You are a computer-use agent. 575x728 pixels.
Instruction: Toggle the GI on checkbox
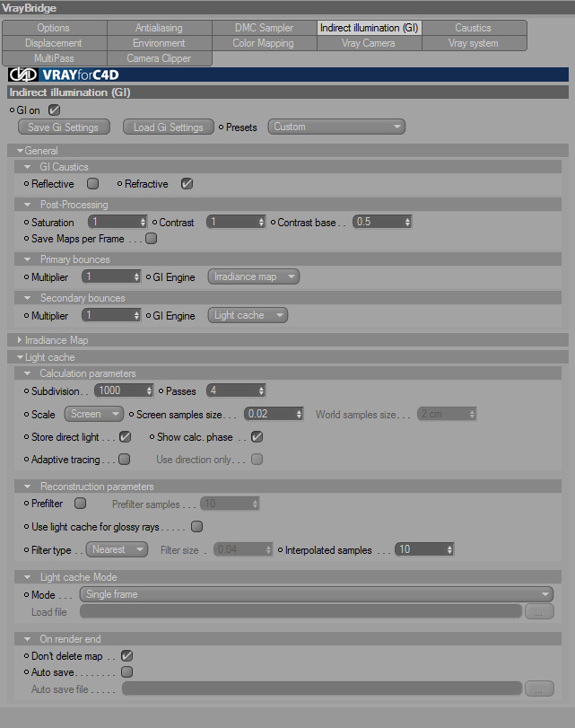pos(55,110)
